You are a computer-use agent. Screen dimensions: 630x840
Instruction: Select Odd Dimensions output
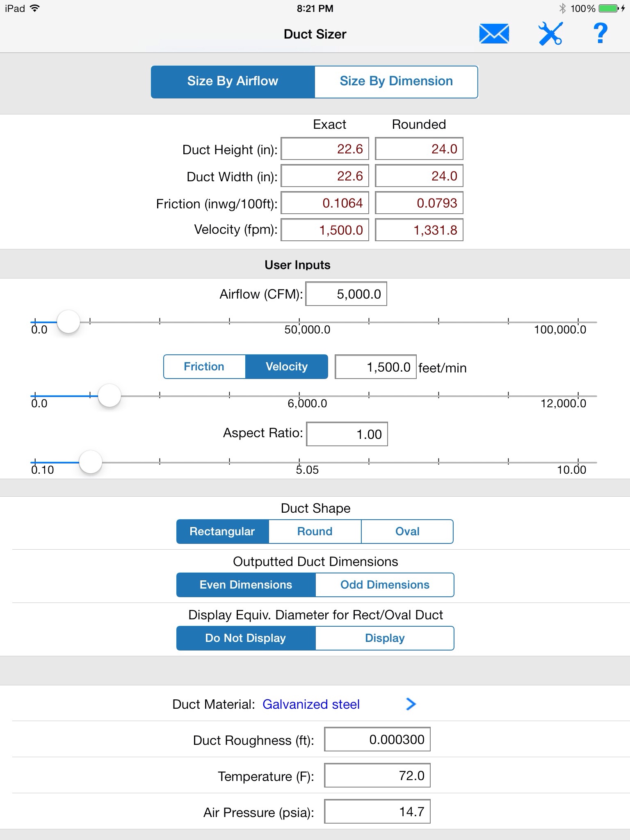(x=385, y=585)
